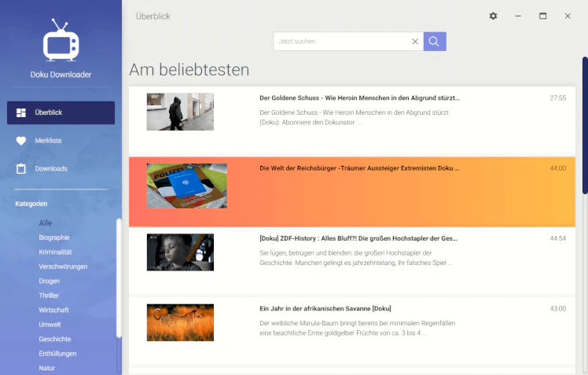This screenshot has height=375, width=588.
Task: Click the magnifier search button
Action: (x=435, y=41)
